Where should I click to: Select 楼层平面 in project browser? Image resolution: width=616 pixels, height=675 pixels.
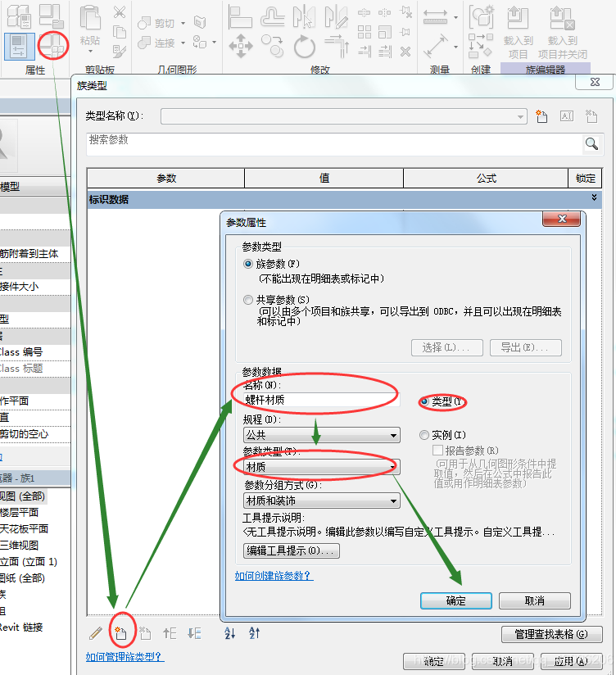pos(20,512)
